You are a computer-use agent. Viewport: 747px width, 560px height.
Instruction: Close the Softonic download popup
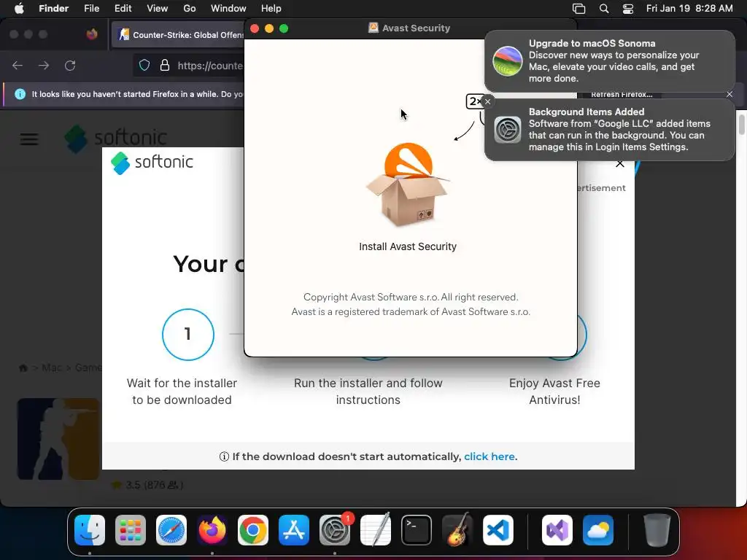[x=620, y=164]
